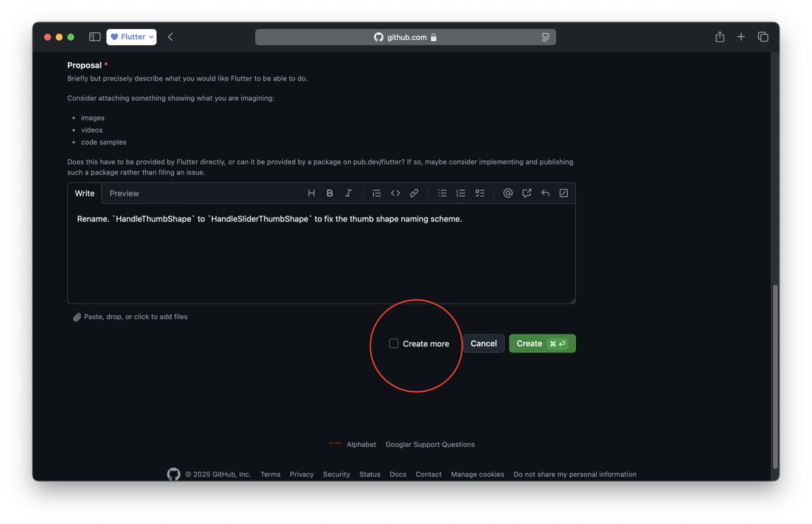Open the Contact footer link

[x=428, y=475]
